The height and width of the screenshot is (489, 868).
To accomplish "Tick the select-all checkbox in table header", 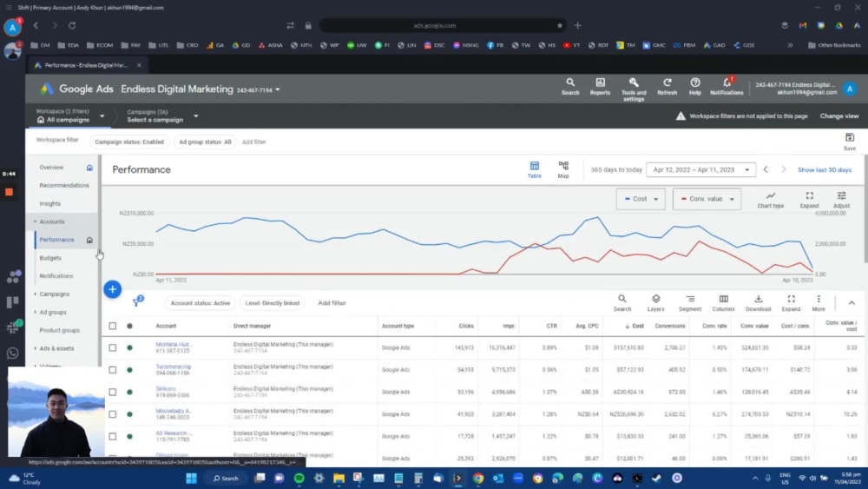I will (x=112, y=326).
